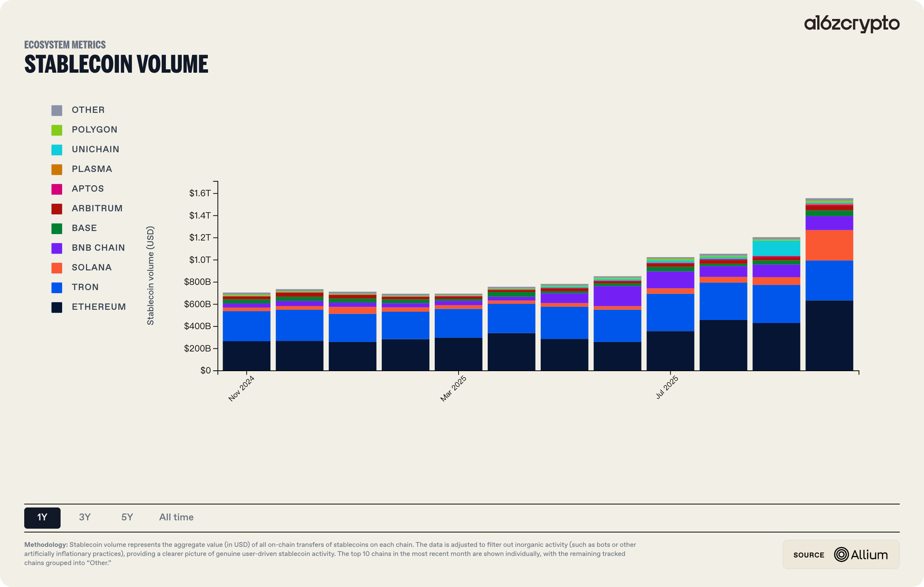
Task: Toggle the ARBITRUM legend entry
Action: tap(97, 208)
